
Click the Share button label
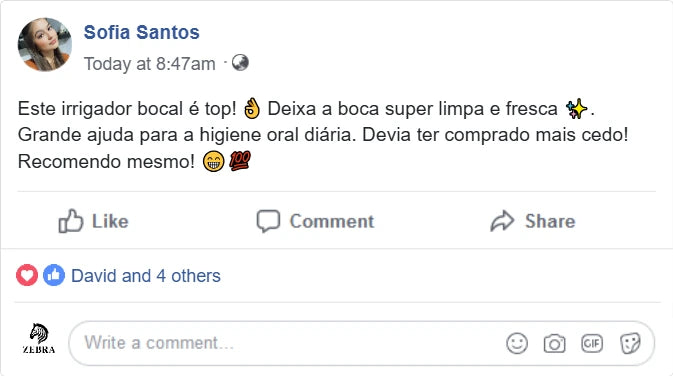550,221
